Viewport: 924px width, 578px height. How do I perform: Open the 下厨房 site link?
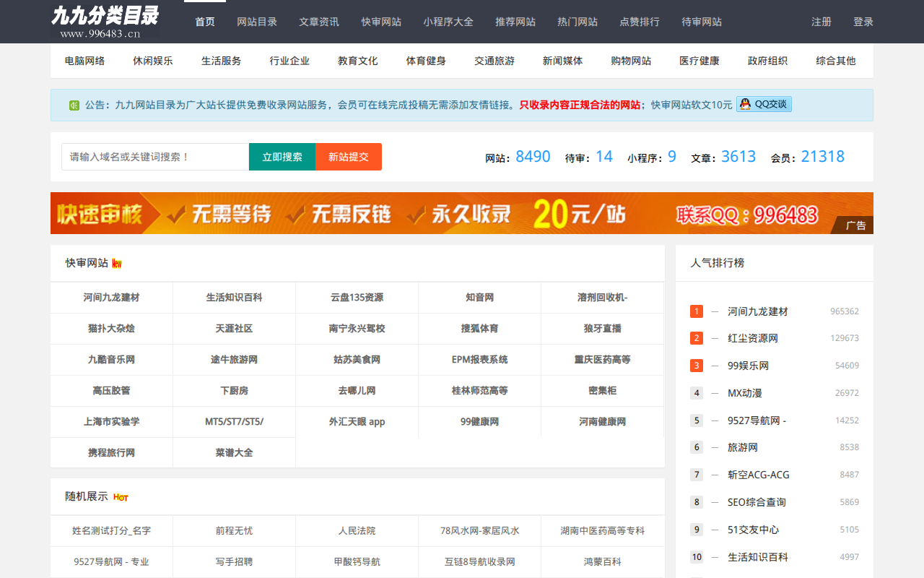pos(234,391)
